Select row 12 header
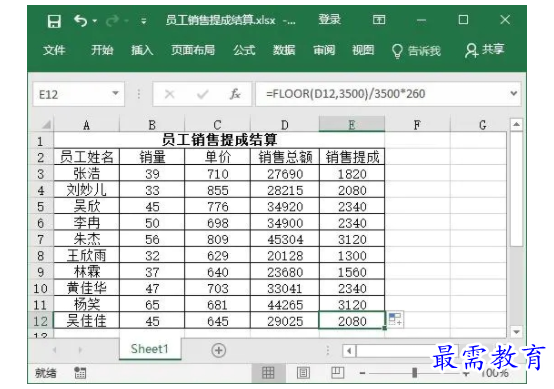The image size is (554, 389). click(x=40, y=321)
